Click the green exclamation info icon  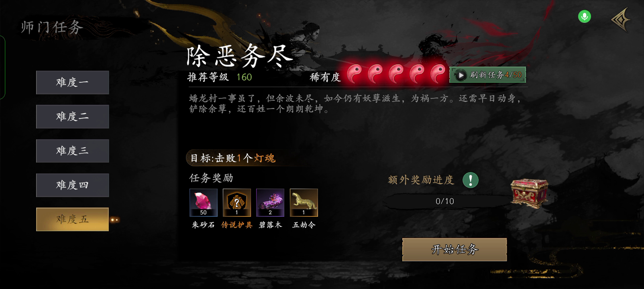pyautogui.click(x=470, y=180)
